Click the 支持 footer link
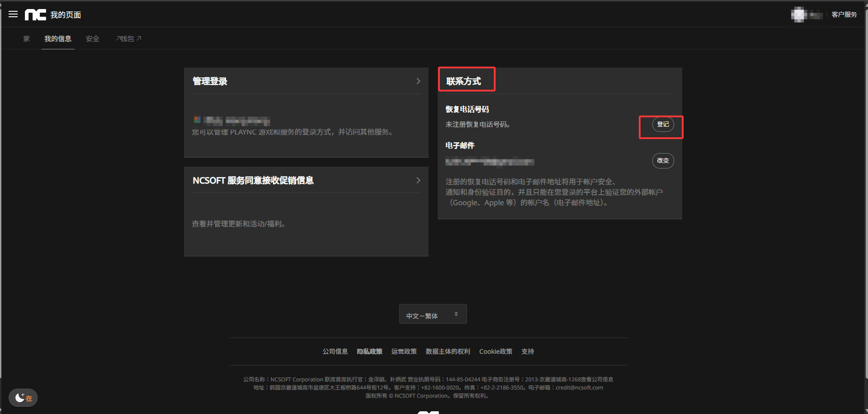The image size is (868, 414). pyautogui.click(x=527, y=351)
